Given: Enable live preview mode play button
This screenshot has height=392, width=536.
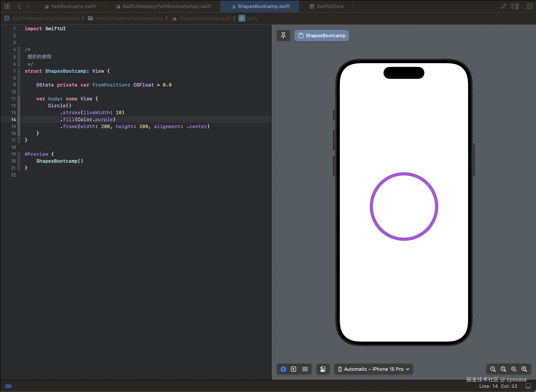Looking at the screenshot, I should click(283, 369).
